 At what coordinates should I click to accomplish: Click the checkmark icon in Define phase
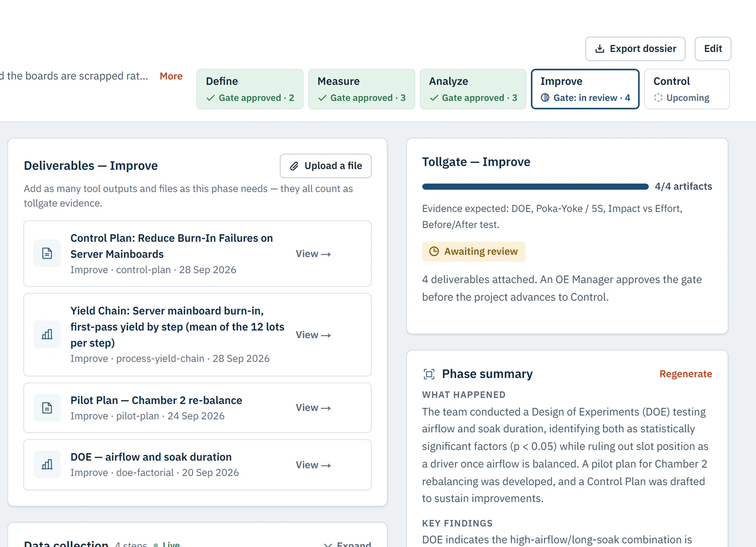[211, 98]
